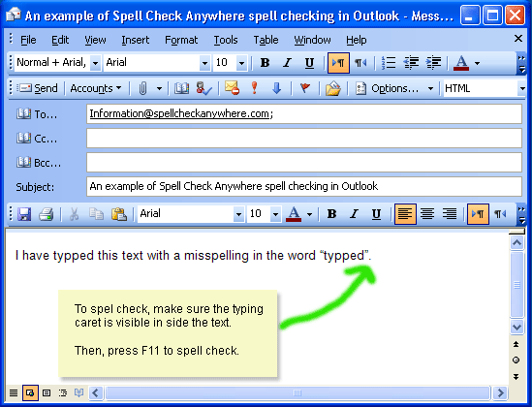
Task: Click inside the Subject field
Action: pos(304,186)
